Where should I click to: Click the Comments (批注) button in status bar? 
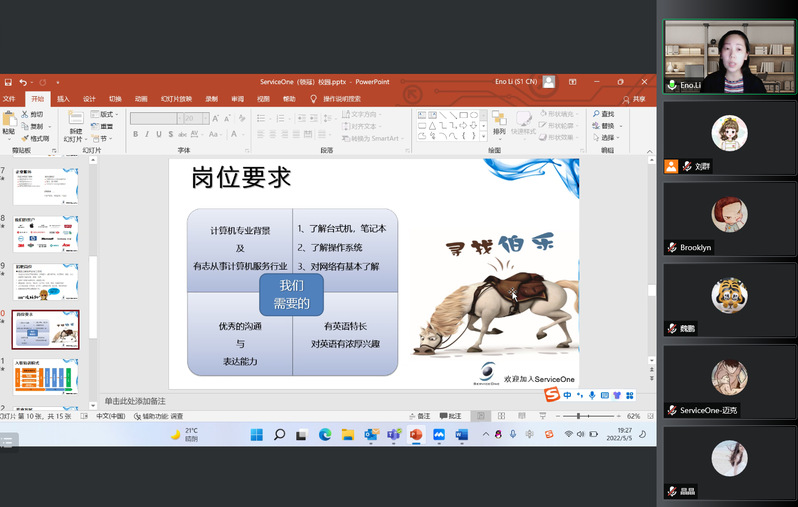click(x=451, y=415)
